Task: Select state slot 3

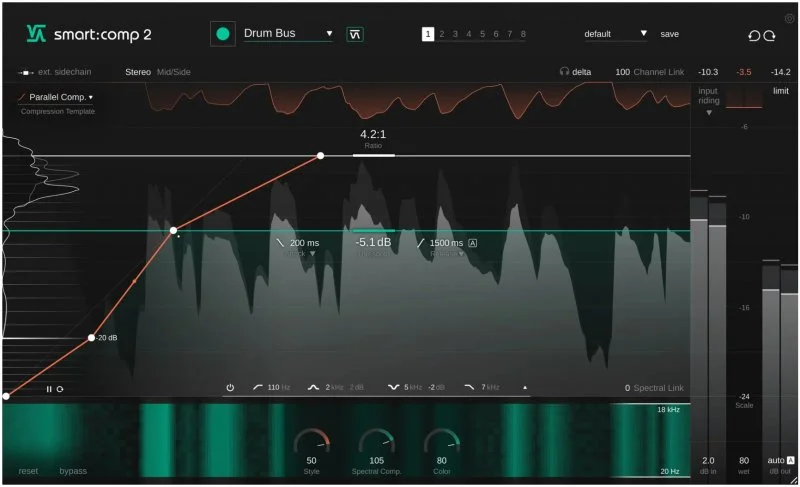Action: click(455, 34)
